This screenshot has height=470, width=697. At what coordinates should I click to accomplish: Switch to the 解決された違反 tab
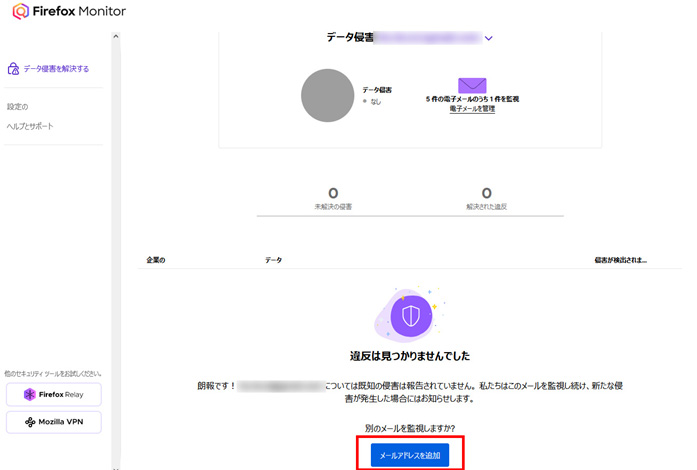tap(486, 198)
